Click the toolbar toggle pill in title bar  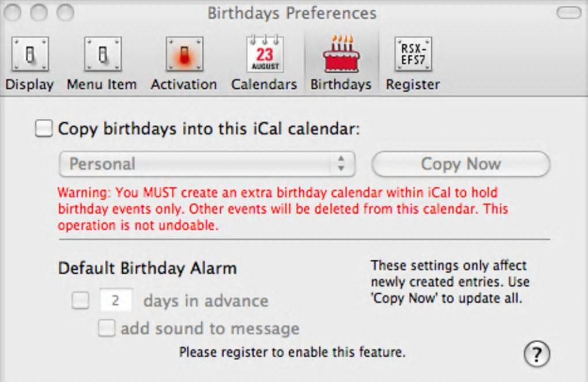[x=569, y=13]
